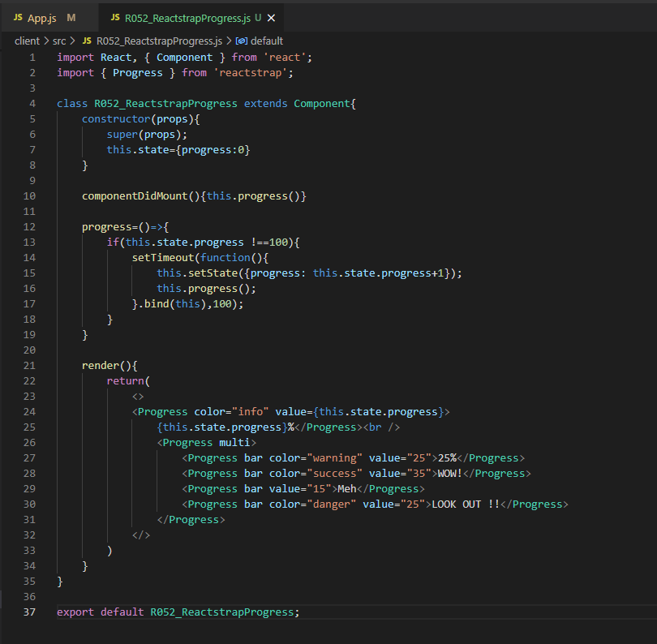This screenshot has height=644, width=657.
Task: Click the class name R052_ReactstrapProgress on line 4
Action: 165,104
